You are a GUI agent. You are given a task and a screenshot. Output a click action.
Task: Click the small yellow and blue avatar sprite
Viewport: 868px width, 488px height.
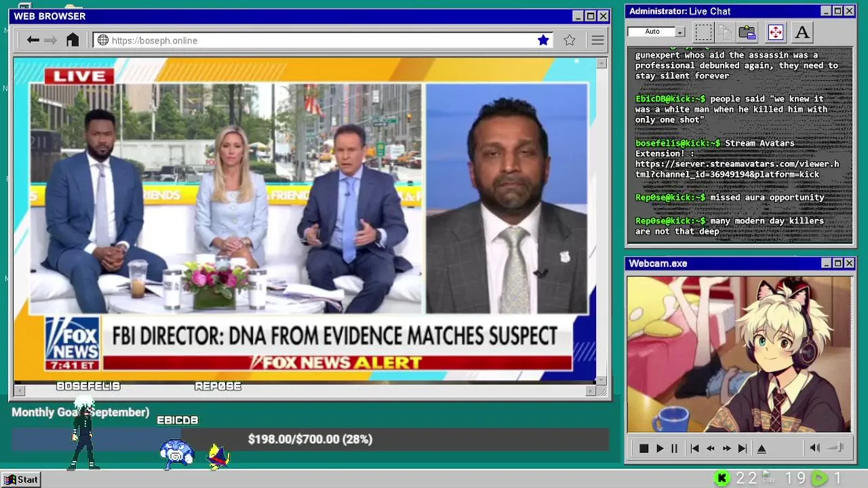[x=218, y=456]
